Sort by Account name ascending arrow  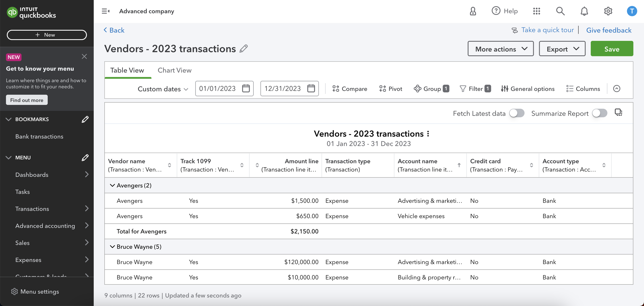coord(459,165)
